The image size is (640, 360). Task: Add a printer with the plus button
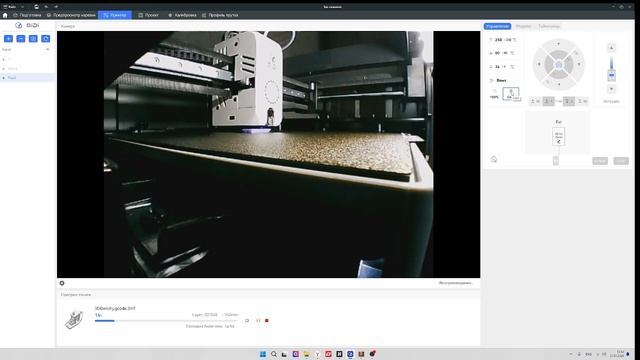pyautogui.click(x=8, y=38)
